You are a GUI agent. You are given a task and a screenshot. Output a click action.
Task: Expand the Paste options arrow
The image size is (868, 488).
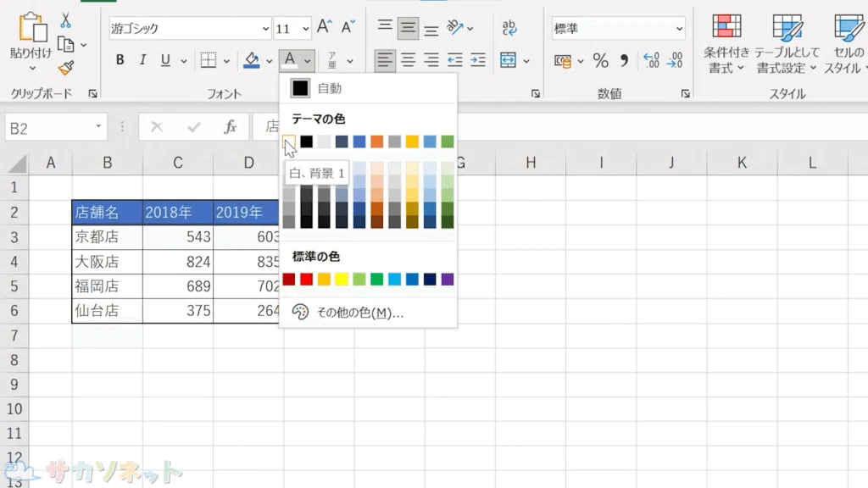[x=32, y=68]
